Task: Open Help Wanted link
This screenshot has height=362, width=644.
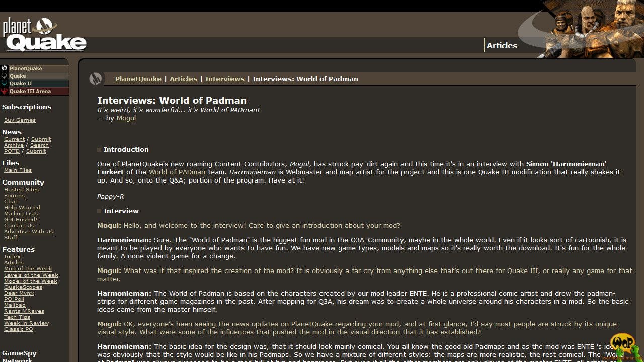Action: 22,207
